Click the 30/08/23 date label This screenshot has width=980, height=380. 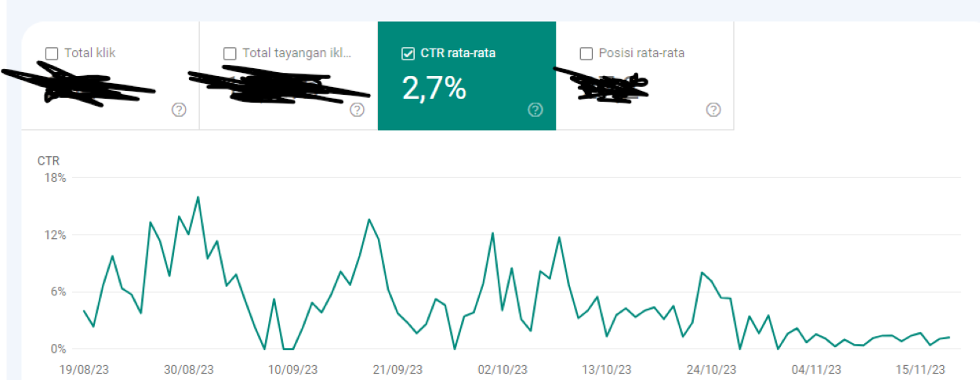pos(189,369)
